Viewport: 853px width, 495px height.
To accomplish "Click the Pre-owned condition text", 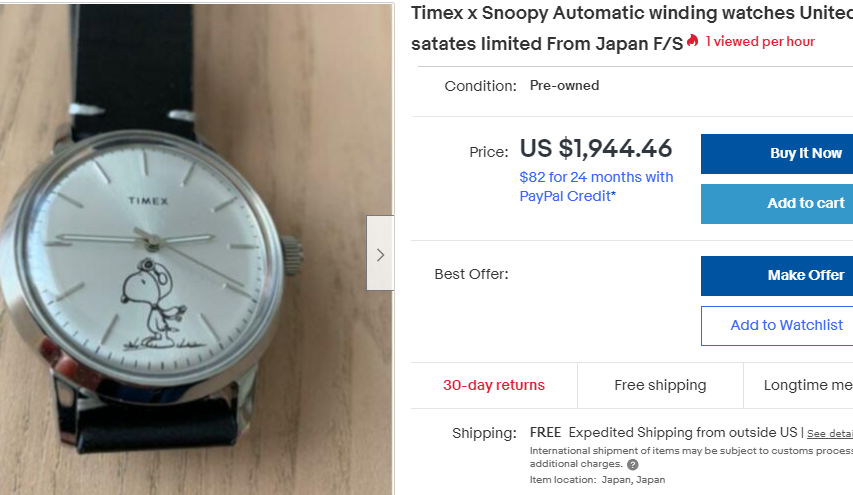I will coord(564,85).
